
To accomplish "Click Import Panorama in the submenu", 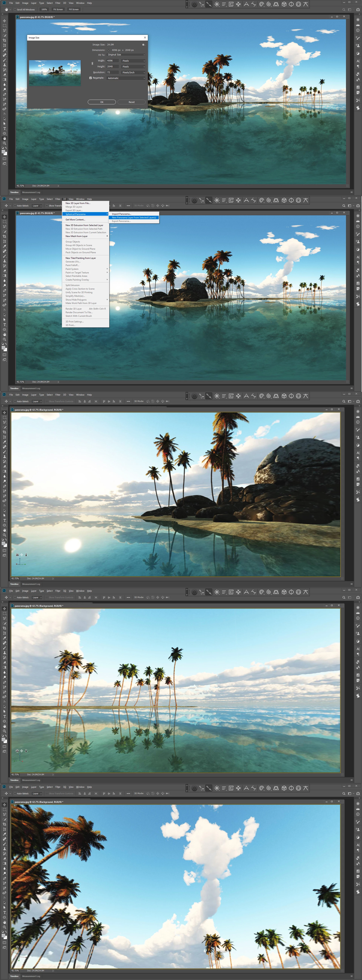I will (x=121, y=214).
